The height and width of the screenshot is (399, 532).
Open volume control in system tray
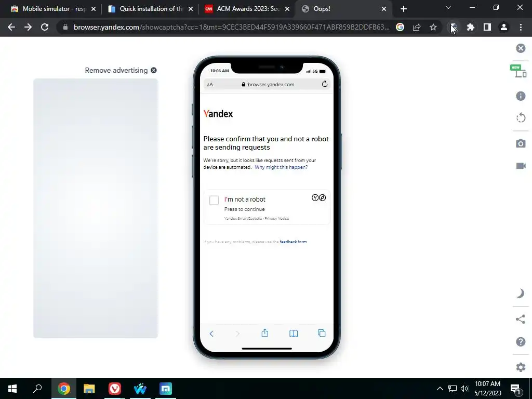pyautogui.click(x=464, y=389)
